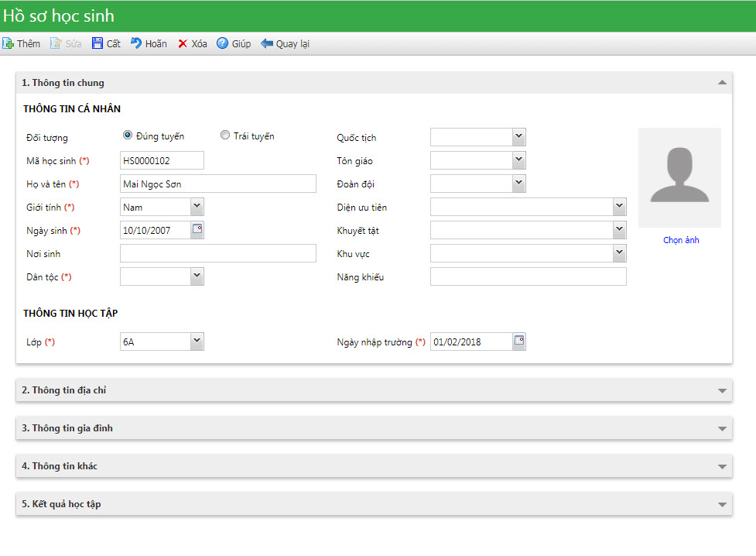Click the Chọn ảnh link
756x556 pixels.
click(681, 240)
